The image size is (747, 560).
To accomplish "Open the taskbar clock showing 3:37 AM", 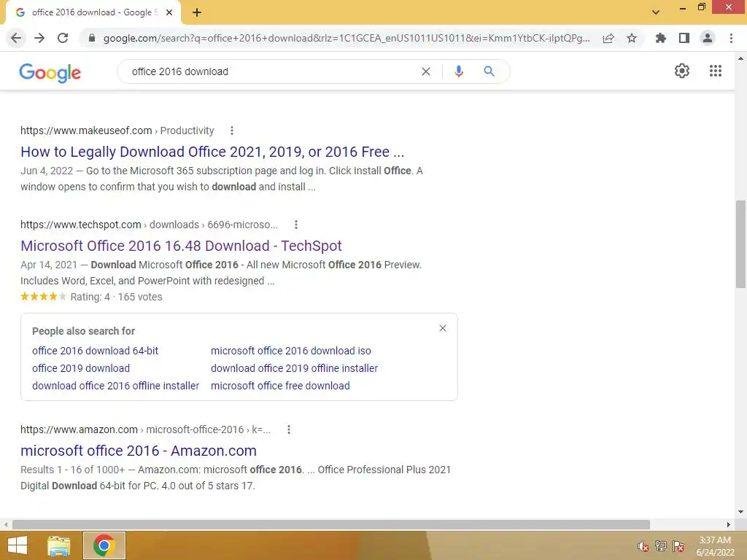I will 715,546.
